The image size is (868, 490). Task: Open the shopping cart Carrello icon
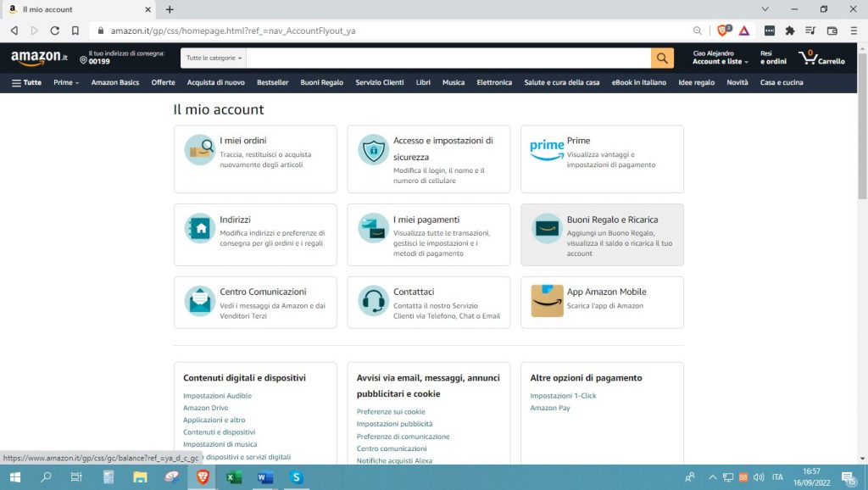point(821,58)
